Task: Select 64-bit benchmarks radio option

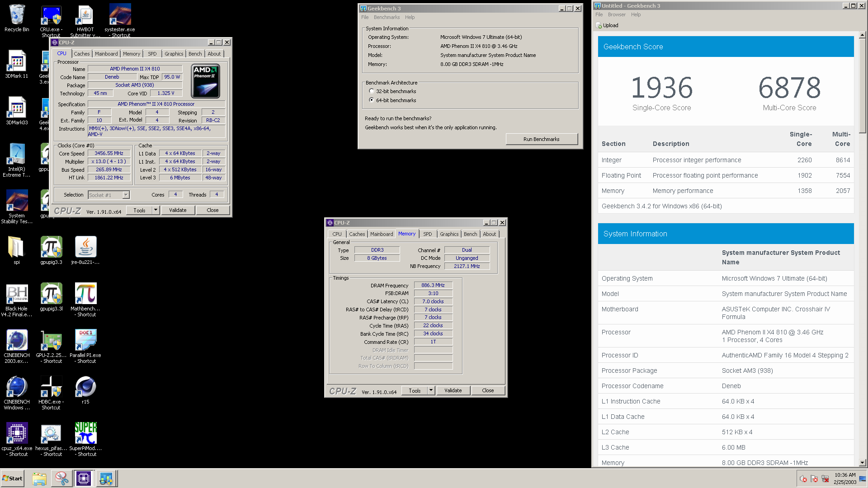Action: pyautogui.click(x=372, y=100)
